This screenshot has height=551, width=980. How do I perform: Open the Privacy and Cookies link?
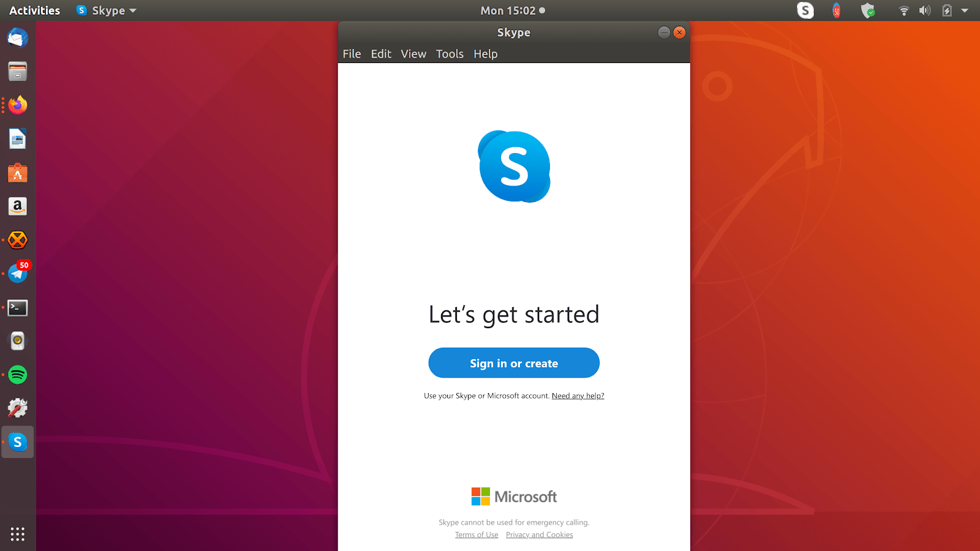(540, 535)
